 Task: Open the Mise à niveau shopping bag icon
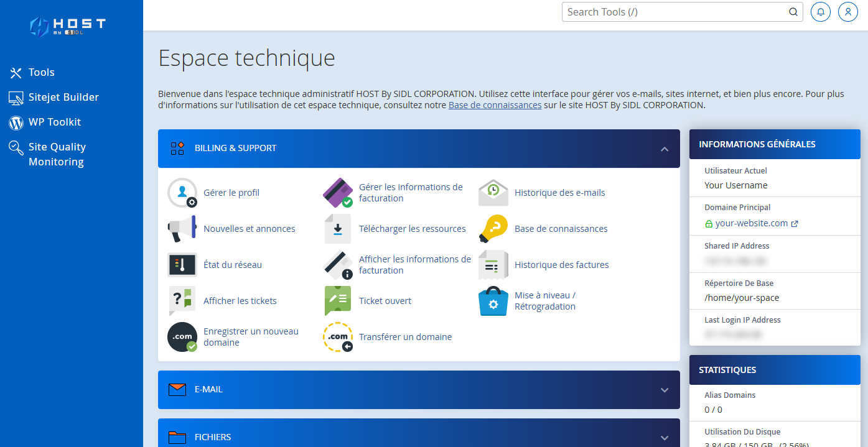493,301
